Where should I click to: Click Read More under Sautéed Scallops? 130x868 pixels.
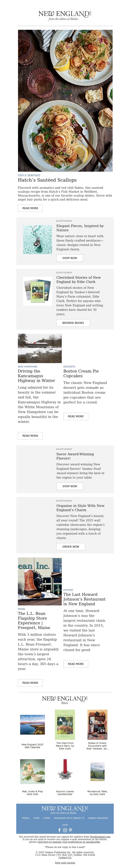[x=30, y=208]
